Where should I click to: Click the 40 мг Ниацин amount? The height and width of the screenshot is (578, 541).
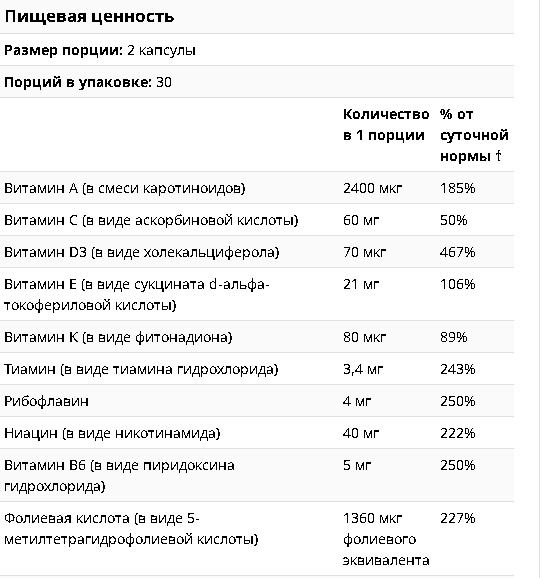(361, 433)
